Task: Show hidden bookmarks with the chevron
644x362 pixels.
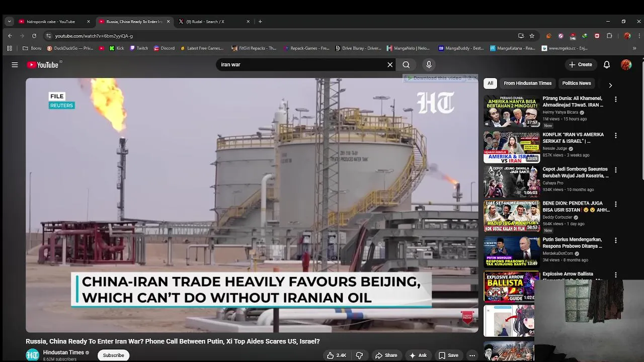Action: 634,48
